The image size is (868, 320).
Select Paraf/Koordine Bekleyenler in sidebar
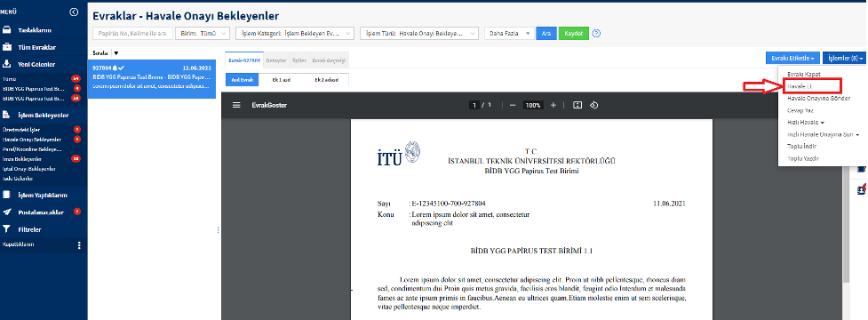point(32,149)
